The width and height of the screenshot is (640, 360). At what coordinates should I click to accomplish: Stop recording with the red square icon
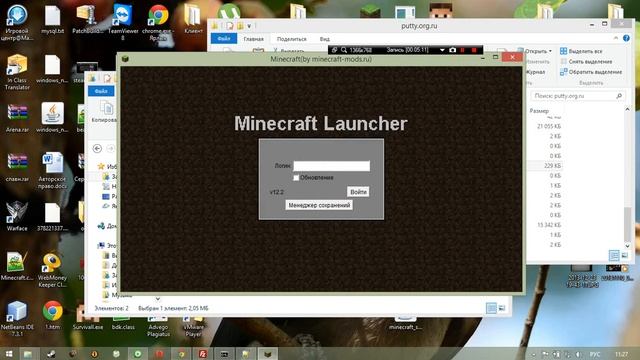(x=474, y=50)
